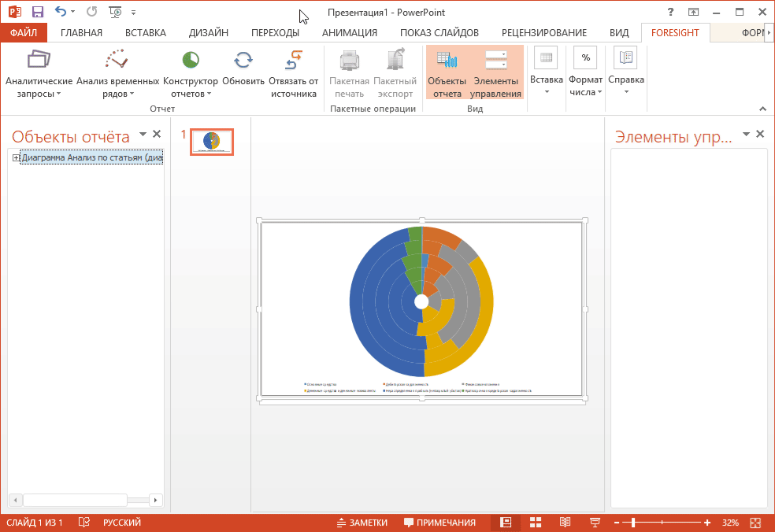
Task: Click the zoom slider handle
Action: click(632, 523)
